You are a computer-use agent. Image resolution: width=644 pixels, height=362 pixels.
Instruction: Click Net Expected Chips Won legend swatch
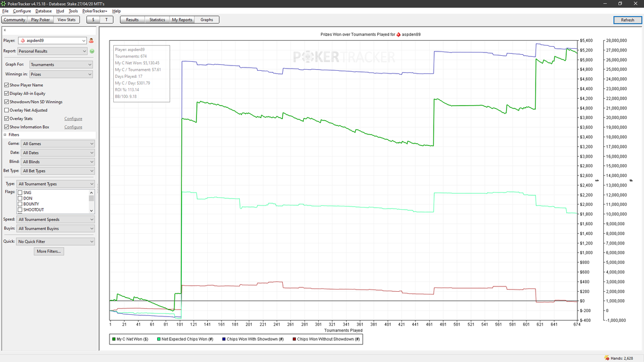[159, 339]
